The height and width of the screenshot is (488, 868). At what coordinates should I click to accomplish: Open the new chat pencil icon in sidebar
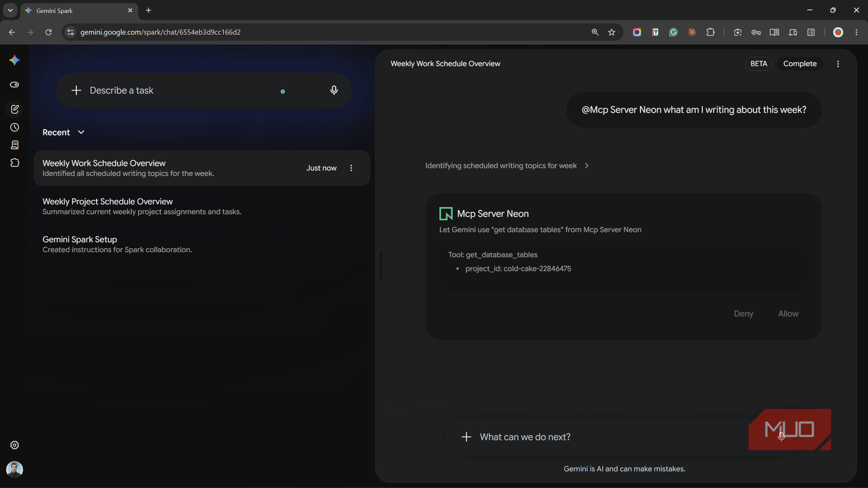pyautogui.click(x=14, y=109)
